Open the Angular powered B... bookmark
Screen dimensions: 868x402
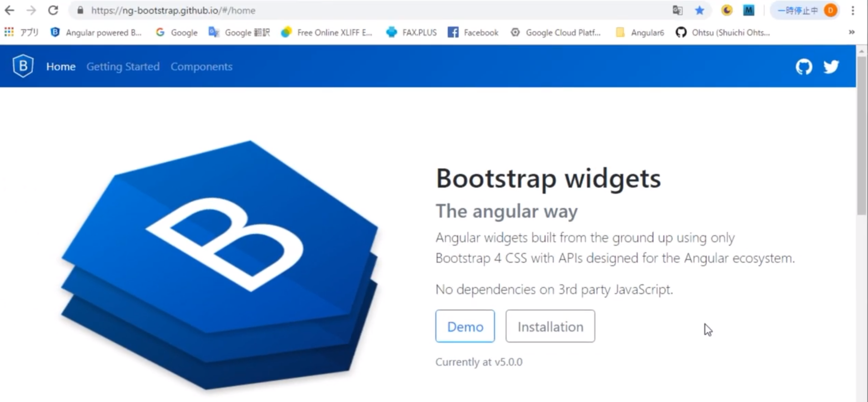(x=96, y=32)
